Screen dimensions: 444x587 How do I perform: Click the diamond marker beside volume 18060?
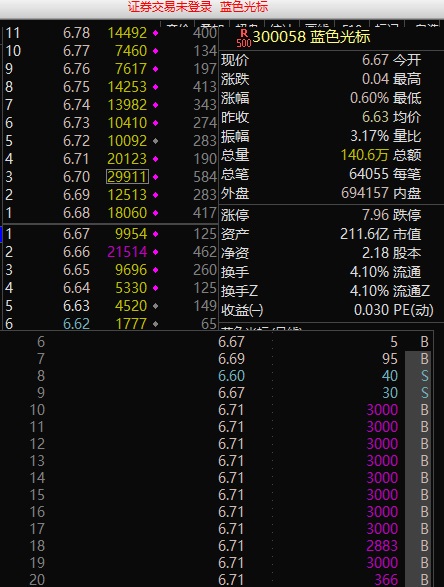click(155, 213)
